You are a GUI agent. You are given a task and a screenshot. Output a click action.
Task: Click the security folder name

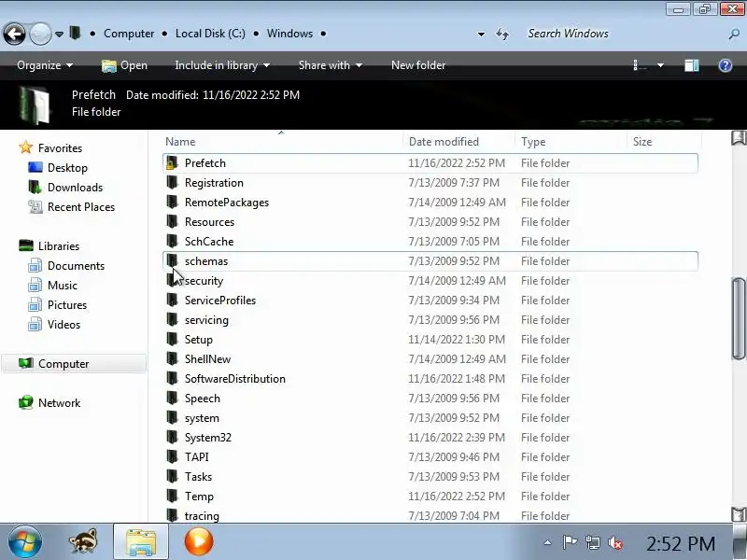click(204, 281)
